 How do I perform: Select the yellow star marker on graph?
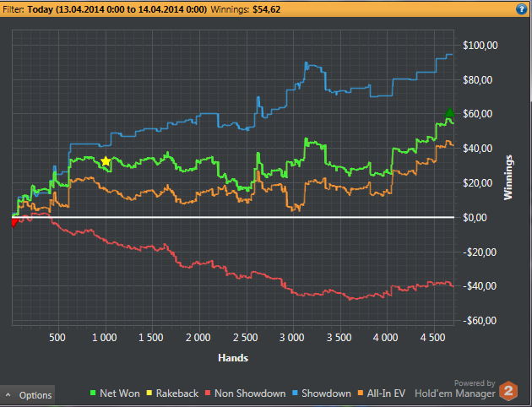coord(106,161)
